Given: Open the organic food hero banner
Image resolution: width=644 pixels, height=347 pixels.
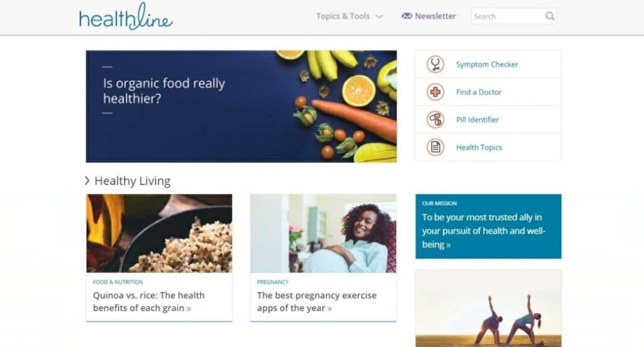Looking at the screenshot, I should [241, 106].
